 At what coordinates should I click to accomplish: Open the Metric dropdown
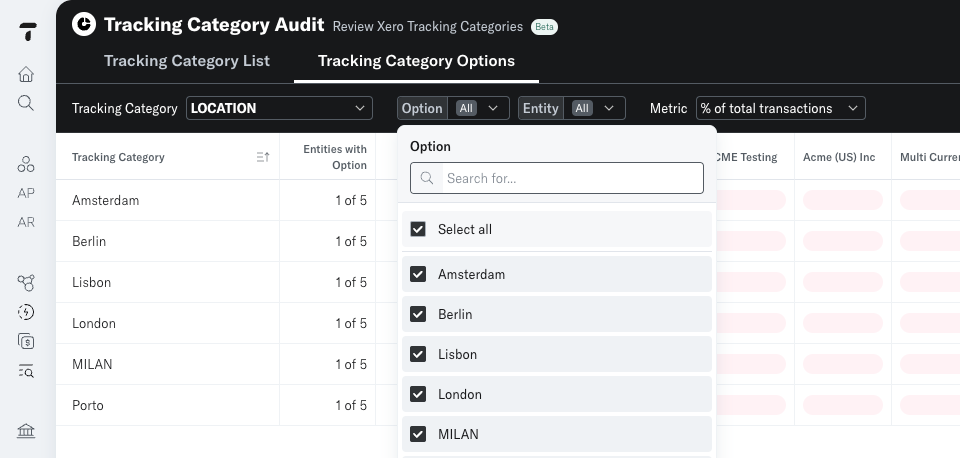pyautogui.click(x=781, y=108)
